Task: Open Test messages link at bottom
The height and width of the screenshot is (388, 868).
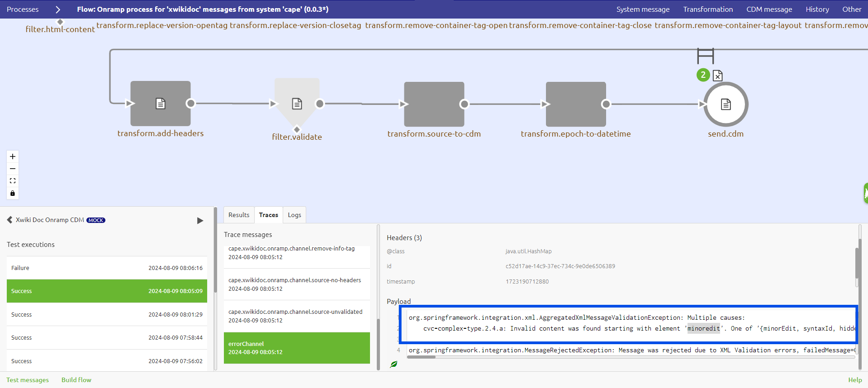Action: click(x=28, y=380)
